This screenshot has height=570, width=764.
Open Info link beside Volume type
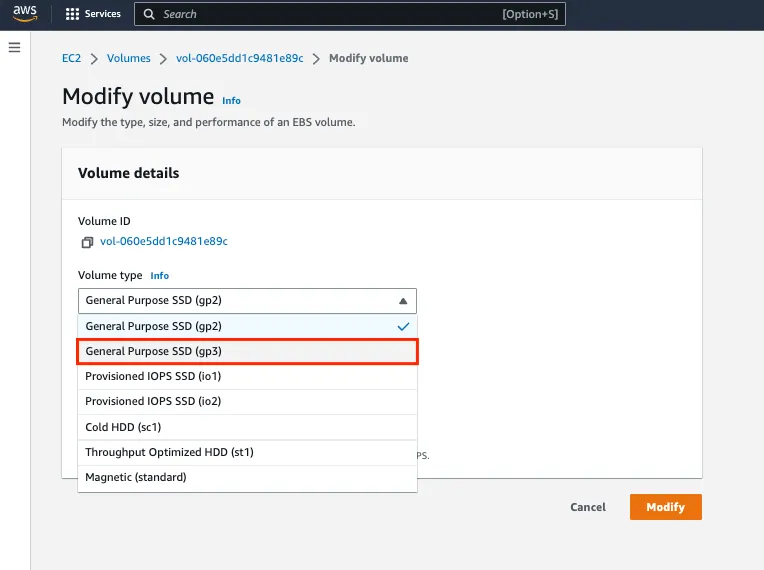point(159,276)
